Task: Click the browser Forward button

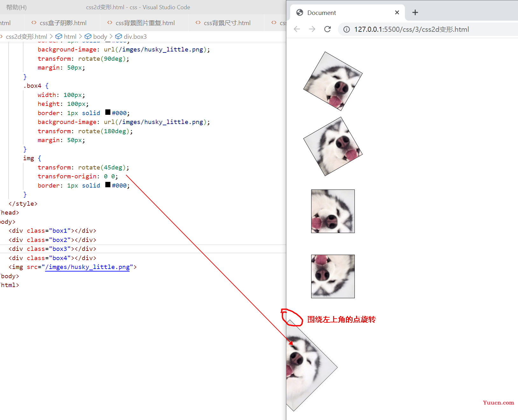Action: 312,29
